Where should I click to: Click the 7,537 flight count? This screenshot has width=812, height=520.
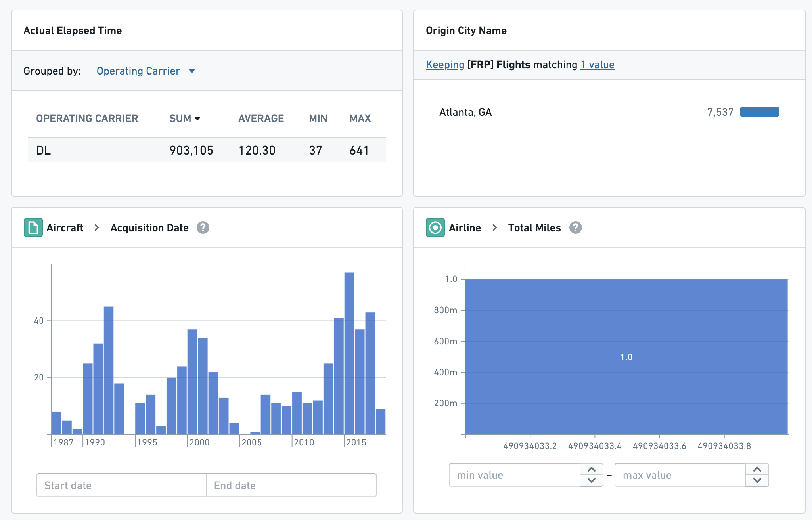720,112
